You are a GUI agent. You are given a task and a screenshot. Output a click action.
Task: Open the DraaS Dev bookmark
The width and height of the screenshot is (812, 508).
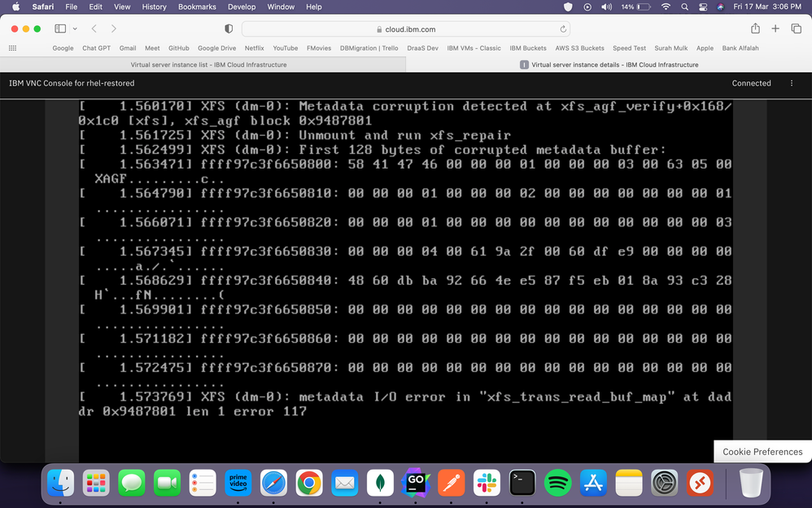[421, 48]
